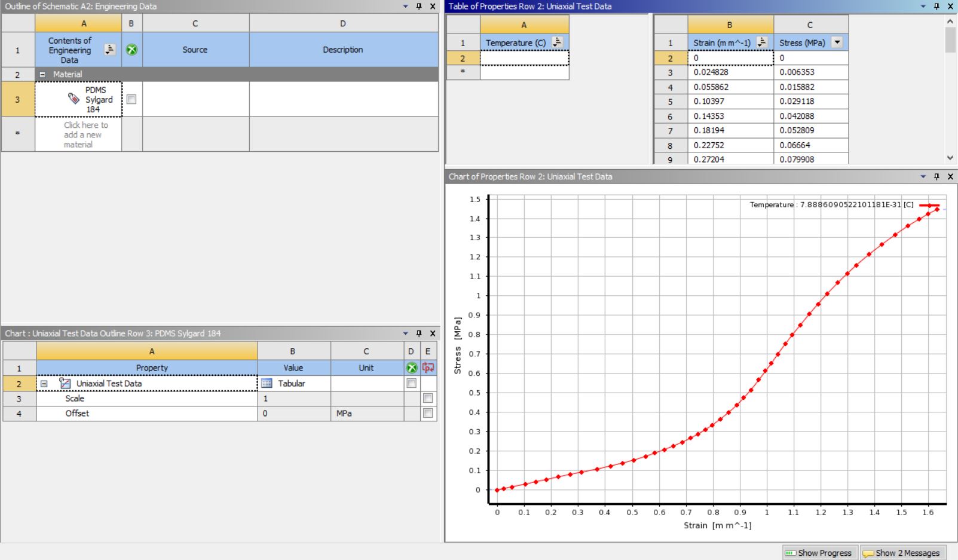Screen dimensions: 958x560
Task: Click the green X icon in properties column D header
Action: click(x=411, y=368)
